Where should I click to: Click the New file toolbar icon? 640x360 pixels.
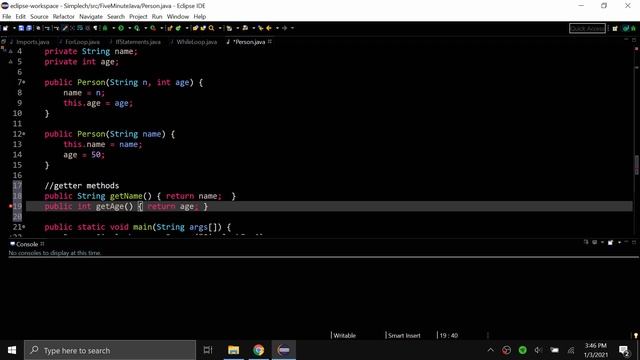point(6,28)
